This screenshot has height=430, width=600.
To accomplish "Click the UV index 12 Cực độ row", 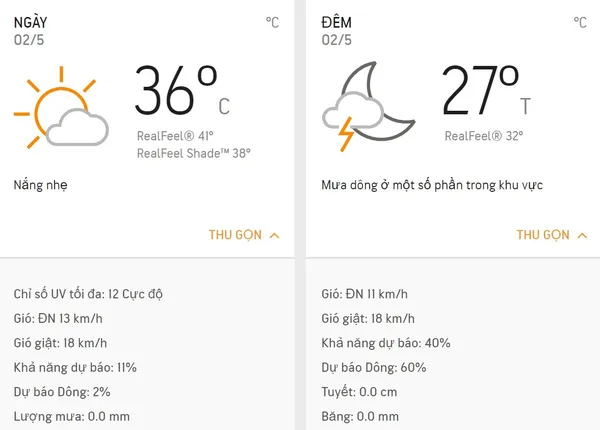I will [x=88, y=294].
